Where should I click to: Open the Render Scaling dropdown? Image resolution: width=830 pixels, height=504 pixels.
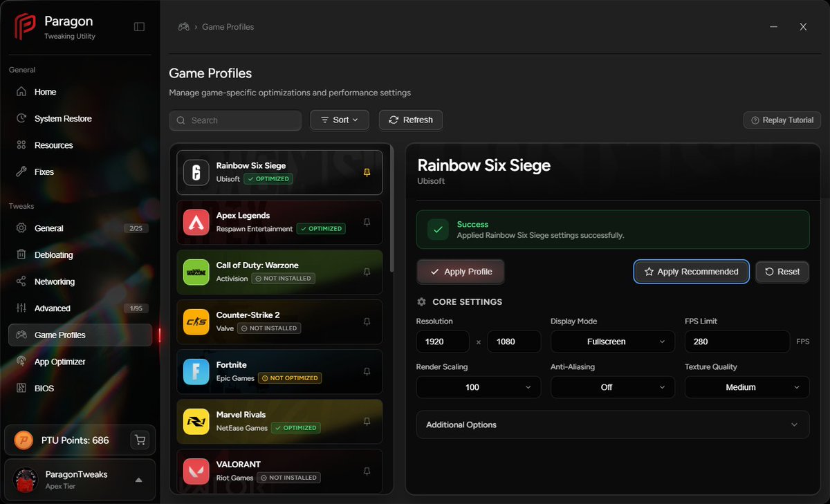[479, 387]
